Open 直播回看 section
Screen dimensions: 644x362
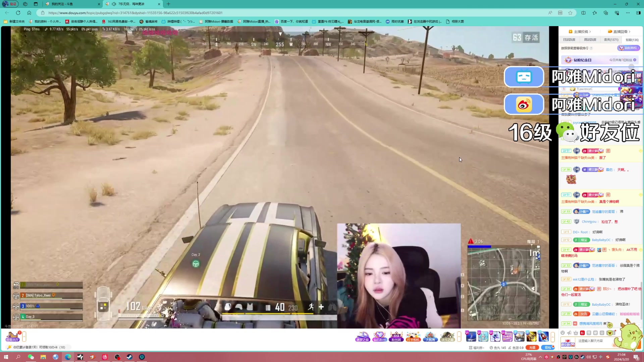[x=619, y=32]
